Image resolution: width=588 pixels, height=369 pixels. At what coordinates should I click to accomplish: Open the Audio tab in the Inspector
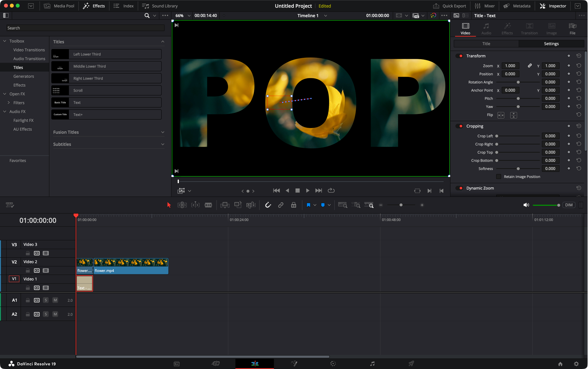click(x=486, y=28)
